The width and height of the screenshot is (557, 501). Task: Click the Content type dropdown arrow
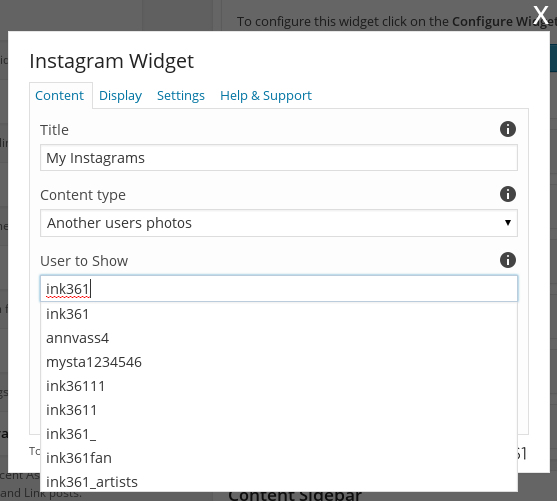tap(508, 223)
